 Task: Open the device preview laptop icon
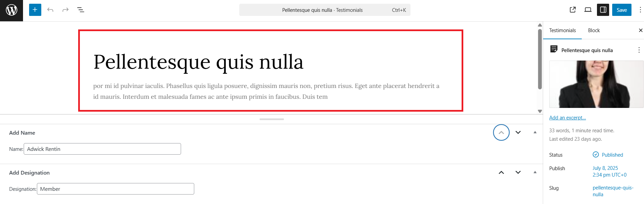588,10
